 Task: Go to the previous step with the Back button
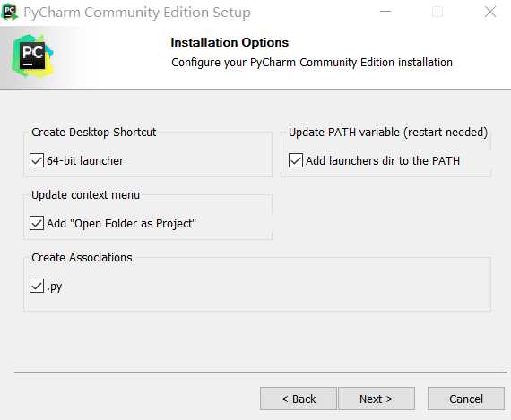(299, 399)
